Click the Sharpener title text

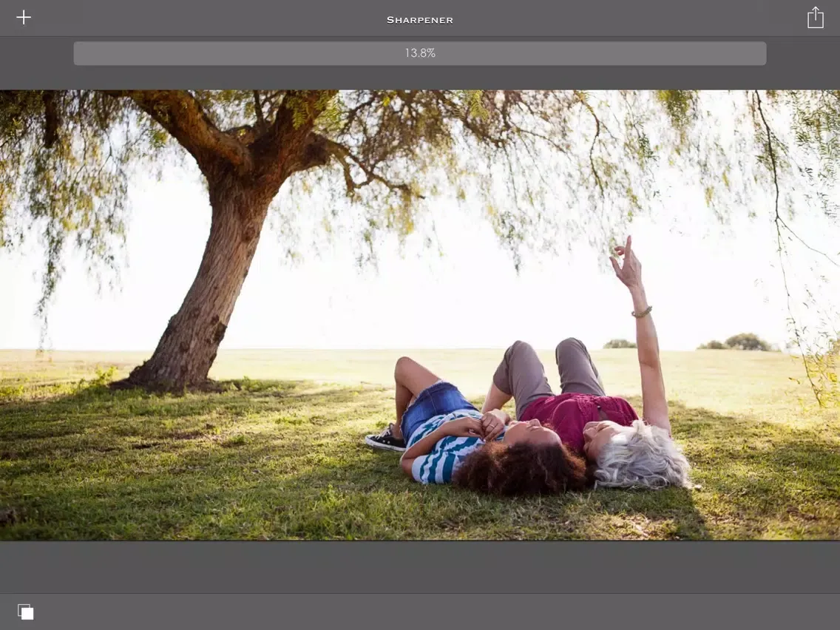pos(419,20)
